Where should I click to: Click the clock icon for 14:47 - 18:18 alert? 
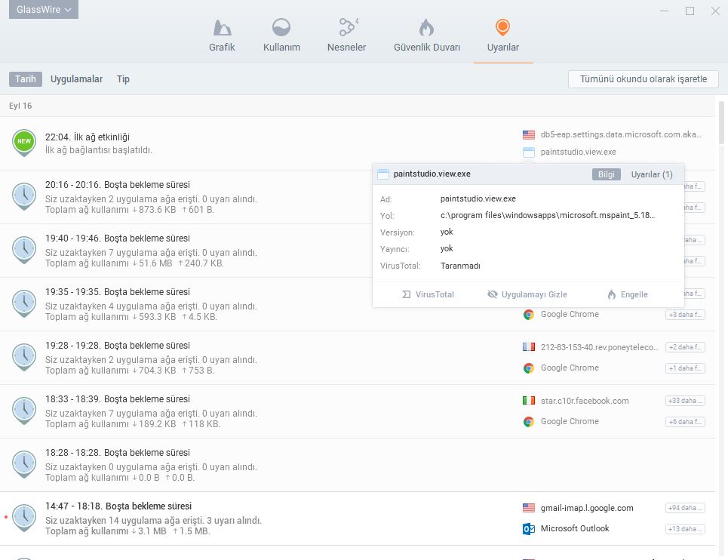[x=24, y=518]
